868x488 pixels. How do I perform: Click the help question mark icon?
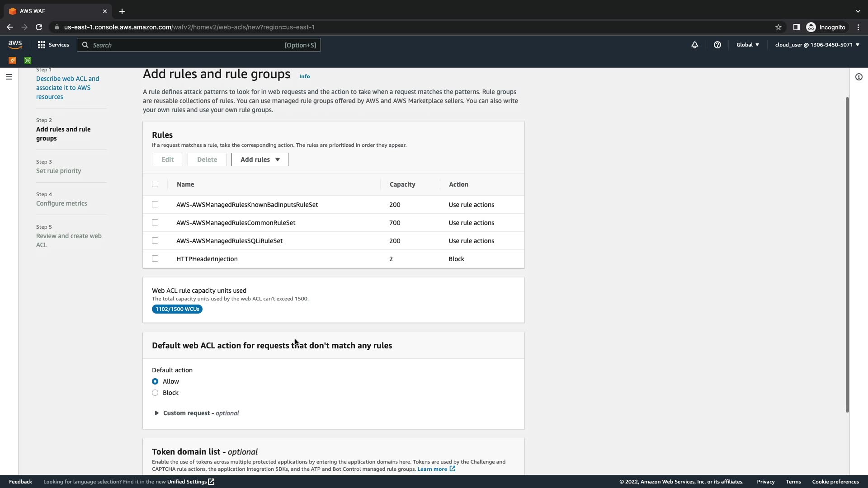pyautogui.click(x=717, y=45)
